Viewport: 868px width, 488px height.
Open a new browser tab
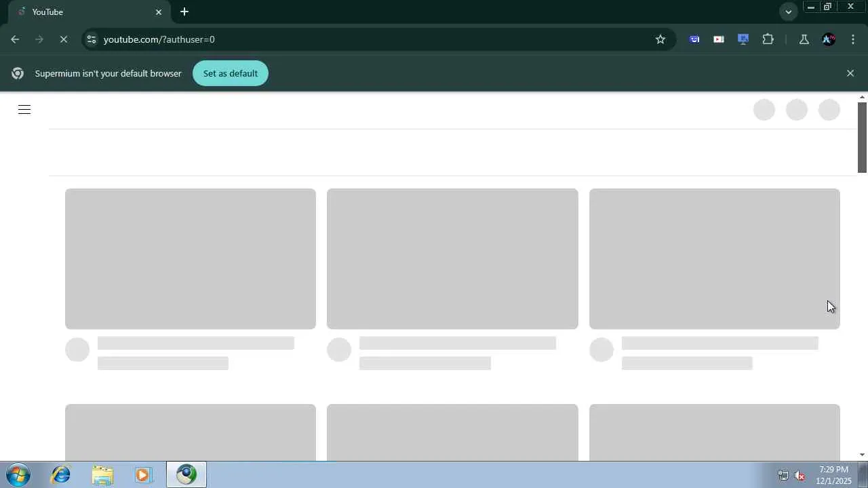184,12
